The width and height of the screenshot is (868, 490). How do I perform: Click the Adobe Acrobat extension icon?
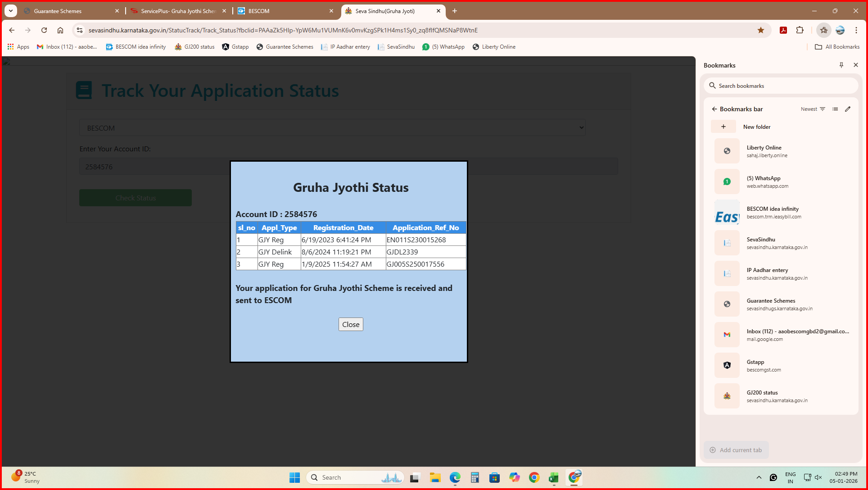pyautogui.click(x=783, y=30)
